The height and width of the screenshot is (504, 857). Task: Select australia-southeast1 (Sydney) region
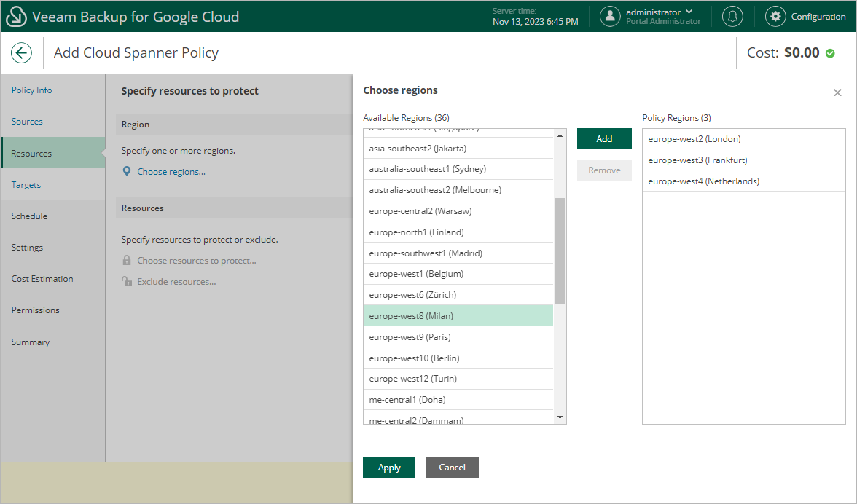point(427,169)
